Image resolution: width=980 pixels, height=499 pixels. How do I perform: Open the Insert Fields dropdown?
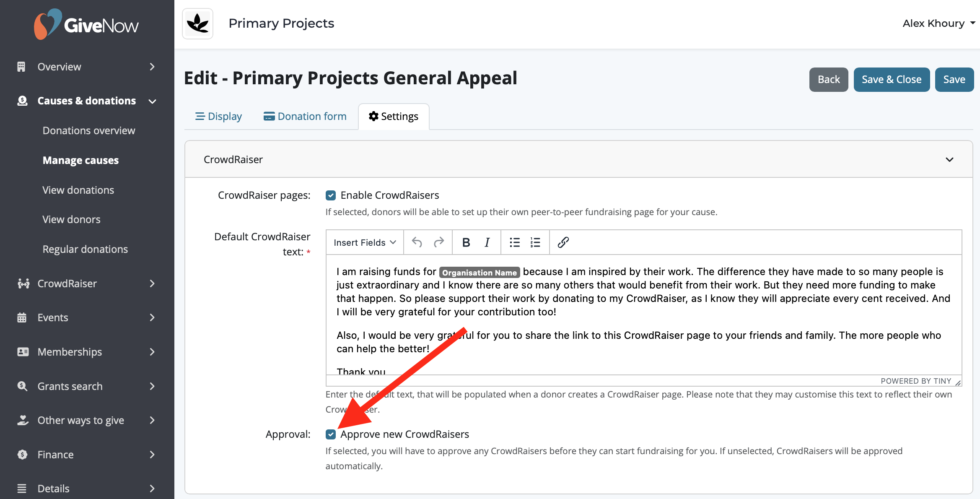pyautogui.click(x=365, y=242)
